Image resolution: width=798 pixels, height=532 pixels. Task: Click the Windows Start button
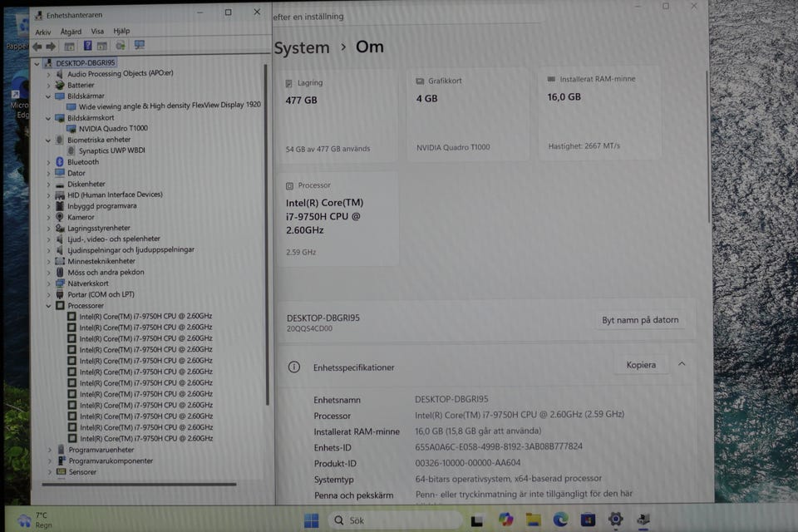click(x=312, y=521)
